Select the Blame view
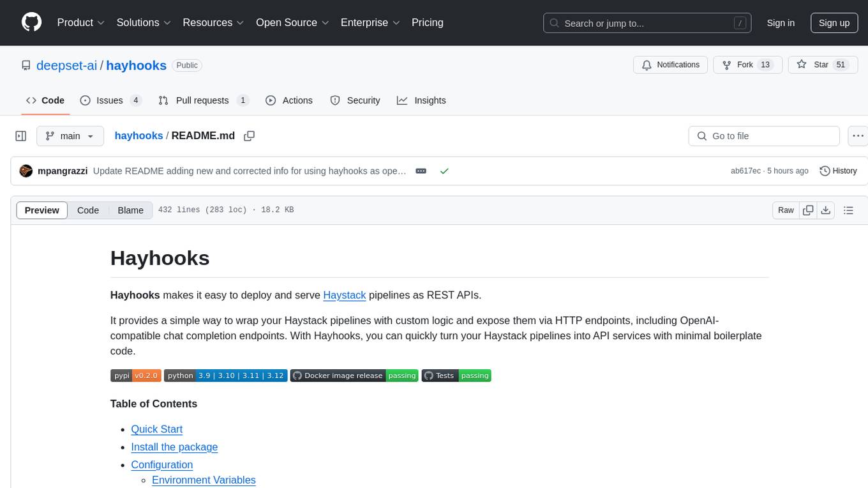 [130, 210]
